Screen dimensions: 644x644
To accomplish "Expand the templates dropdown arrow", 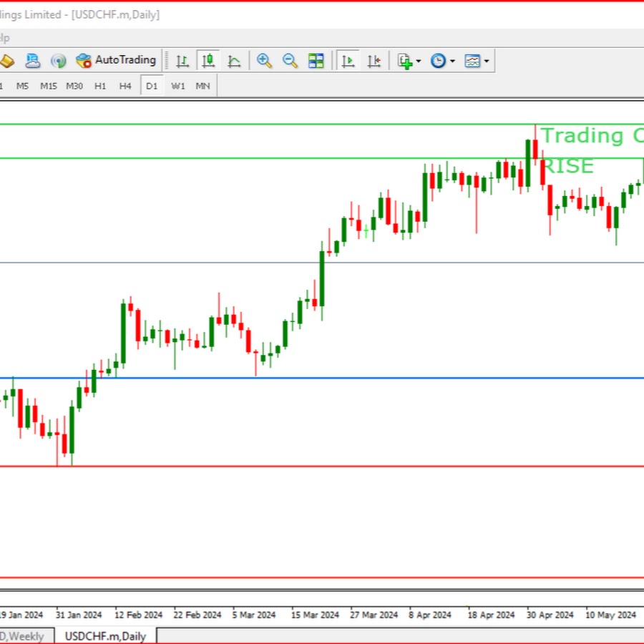I will 487,62.
